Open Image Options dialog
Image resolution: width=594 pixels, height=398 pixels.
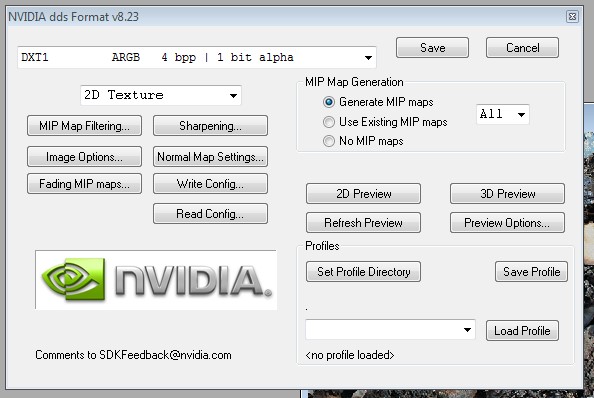84,157
